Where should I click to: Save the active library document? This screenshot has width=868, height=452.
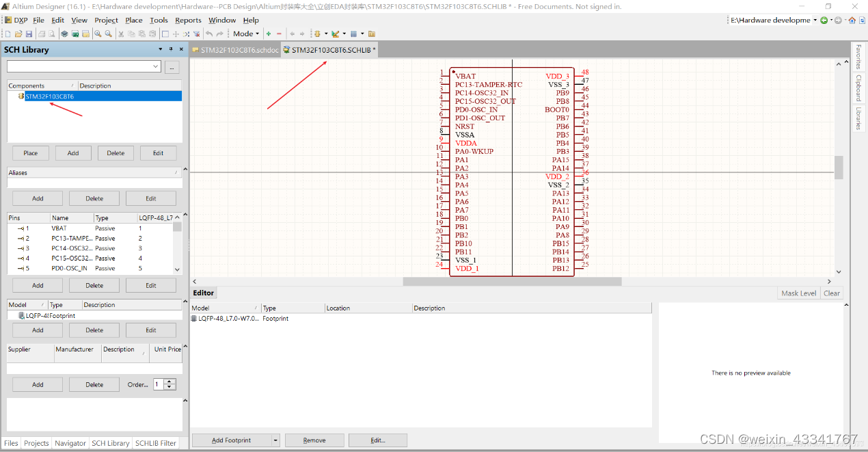click(29, 34)
